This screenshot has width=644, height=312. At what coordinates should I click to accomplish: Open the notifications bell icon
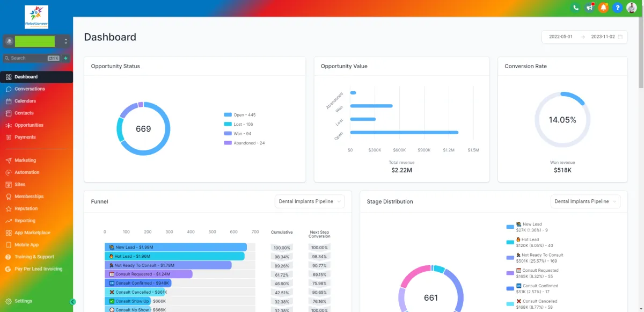(604, 8)
